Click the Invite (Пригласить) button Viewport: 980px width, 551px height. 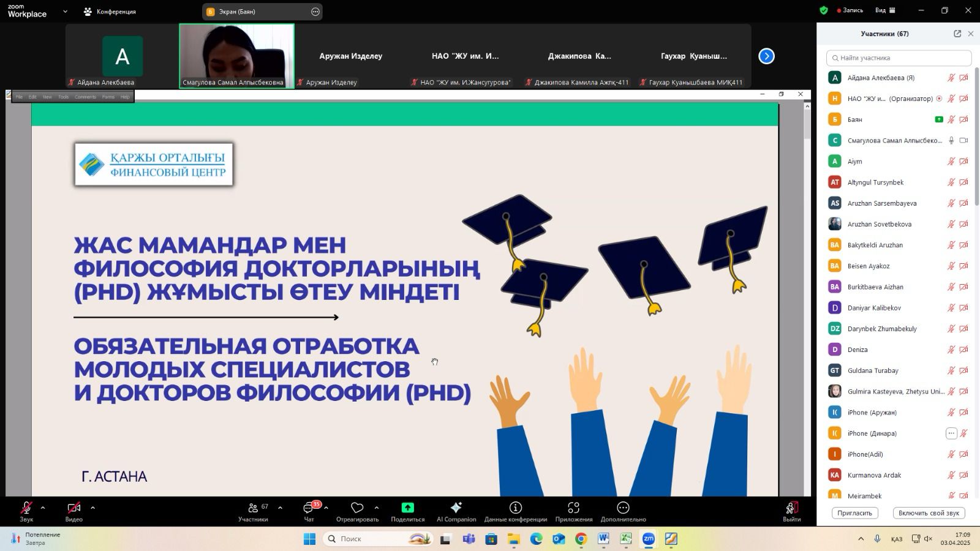tap(854, 513)
